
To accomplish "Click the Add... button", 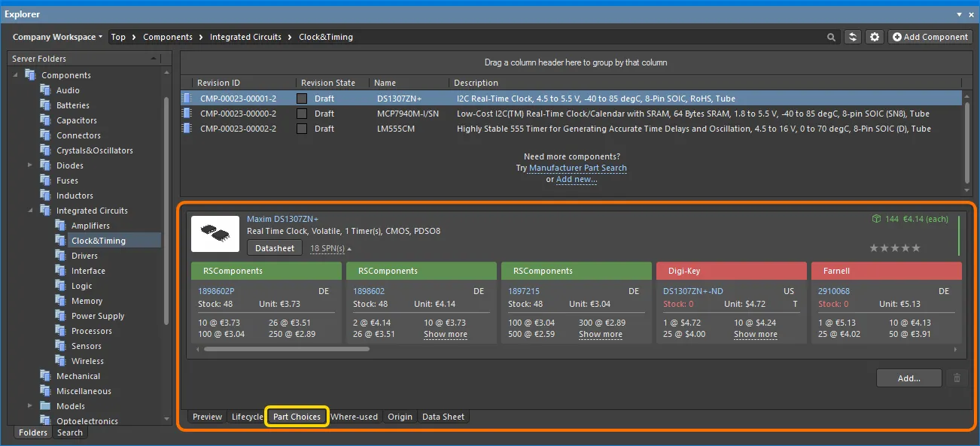I will pyautogui.click(x=909, y=378).
